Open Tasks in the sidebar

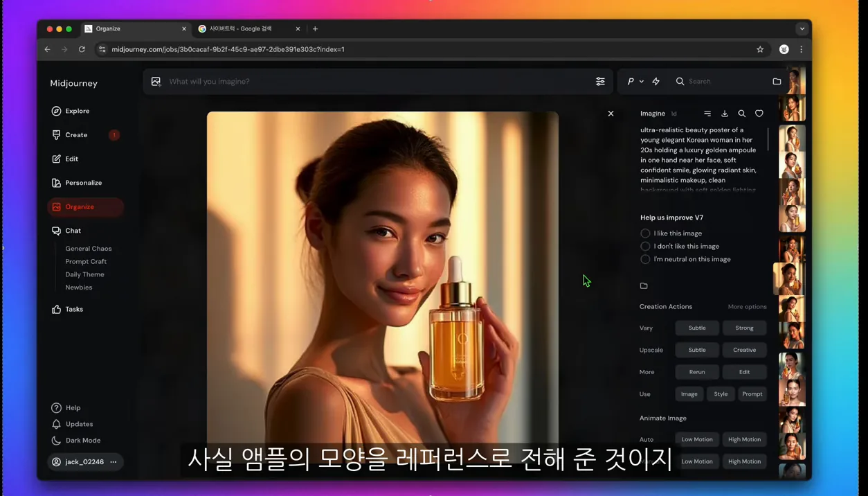click(68, 309)
